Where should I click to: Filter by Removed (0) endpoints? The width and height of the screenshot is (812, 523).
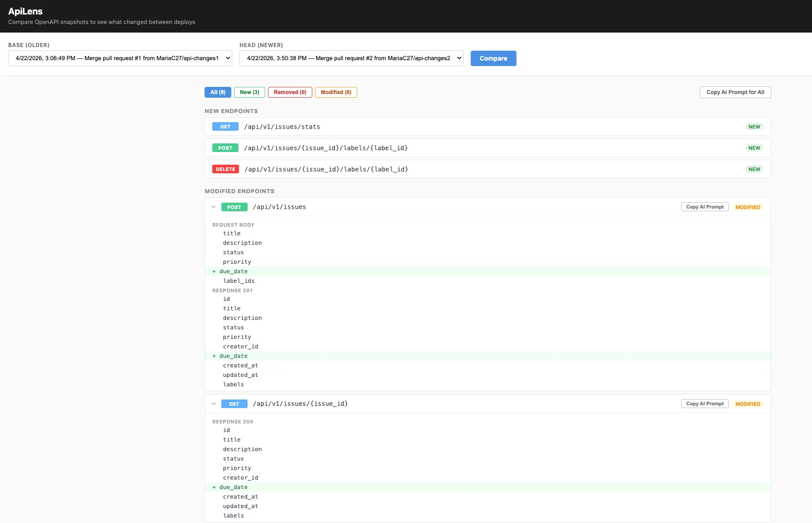point(290,92)
